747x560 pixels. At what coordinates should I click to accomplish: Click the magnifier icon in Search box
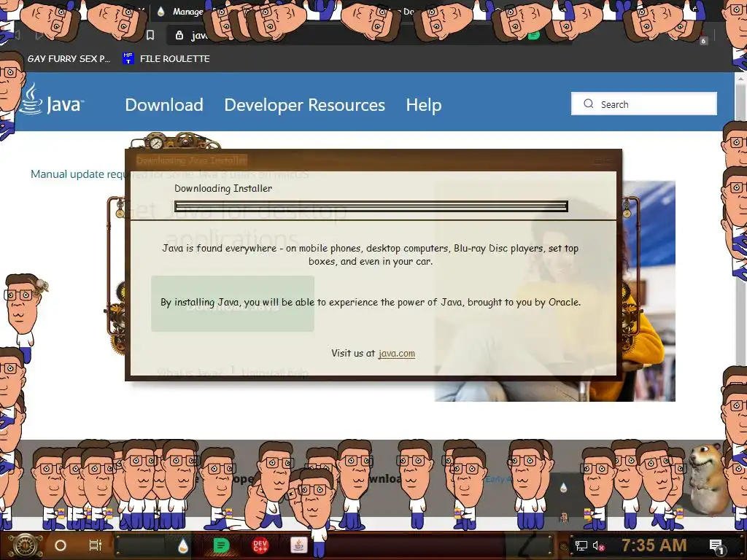coord(589,104)
